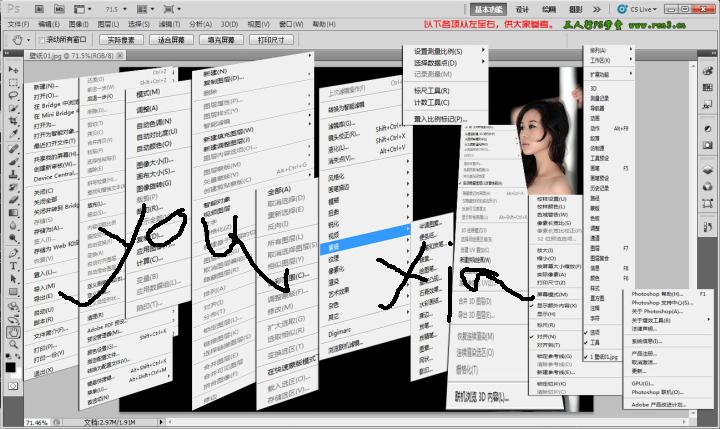This screenshot has height=429, width=720.
Task: Launch Mini Bridge from application bar
Action: point(59,9)
